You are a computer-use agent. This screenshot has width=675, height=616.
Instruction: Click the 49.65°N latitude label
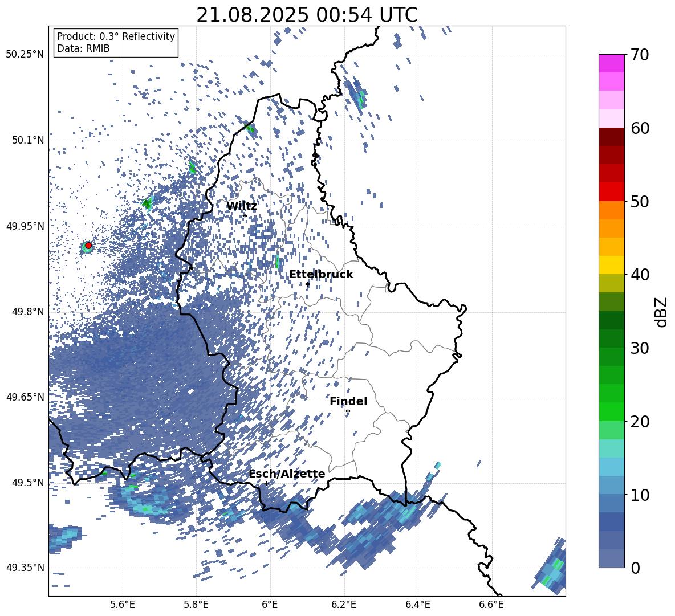click(25, 397)
